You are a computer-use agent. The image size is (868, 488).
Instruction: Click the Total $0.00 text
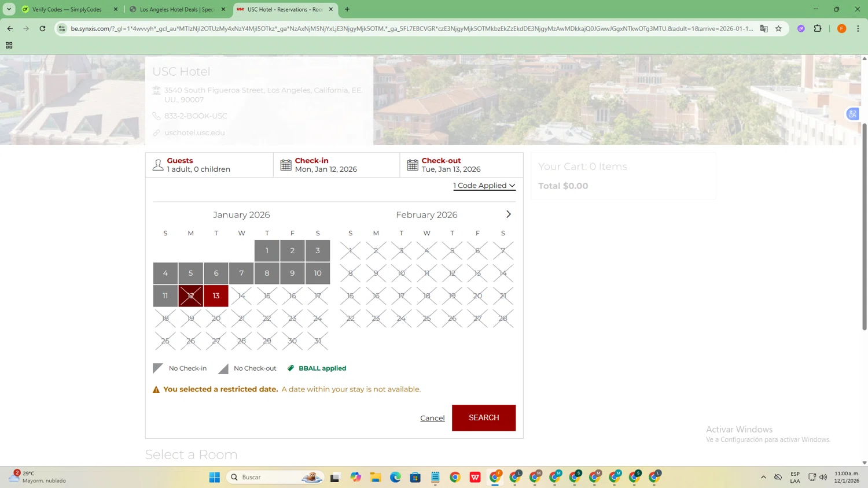563,186
